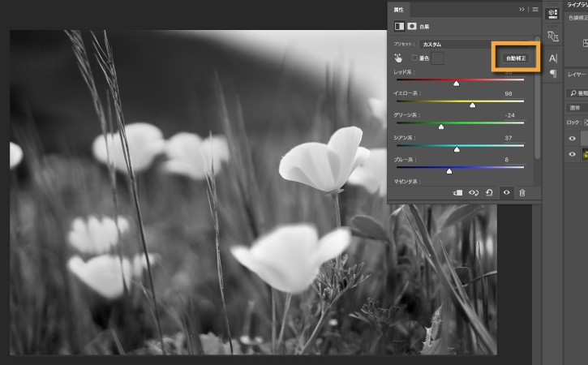Open the 種類 layer filter dropdown
588x365 pixels.
(577, 93)
